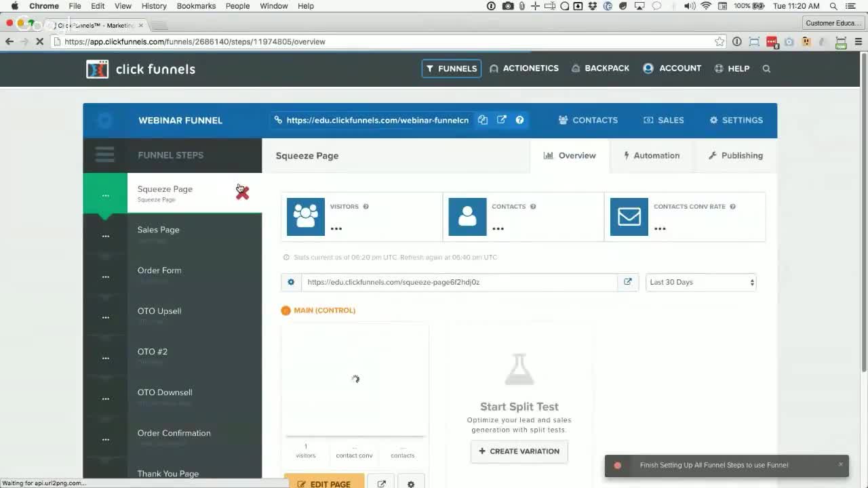Dismiss the Finish Setting Up notification

[x=840, y=464]
